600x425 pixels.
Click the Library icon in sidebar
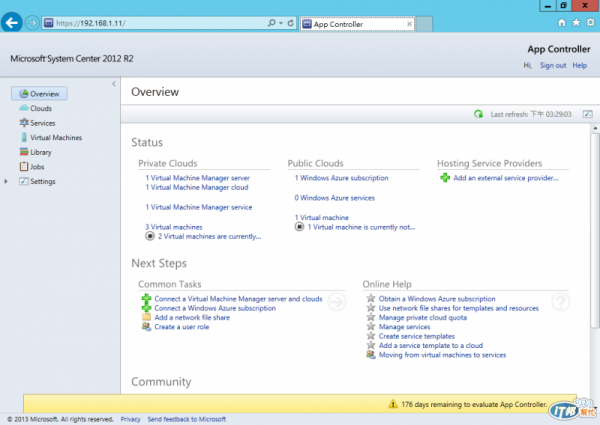(24, 152)
